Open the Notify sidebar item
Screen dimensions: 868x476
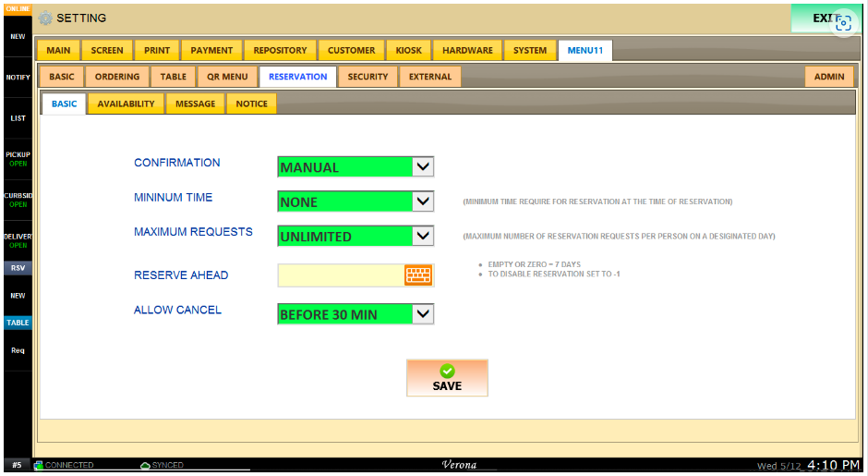(x=18, y=78)
